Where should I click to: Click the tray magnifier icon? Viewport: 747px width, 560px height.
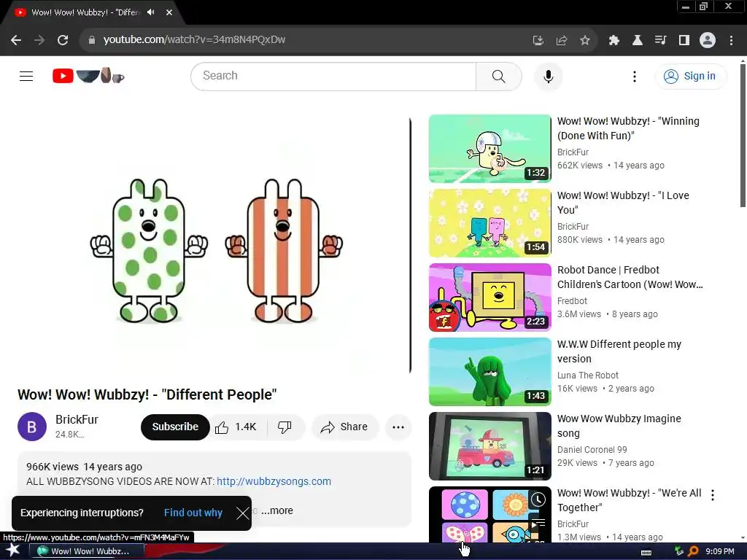point(693,551)
